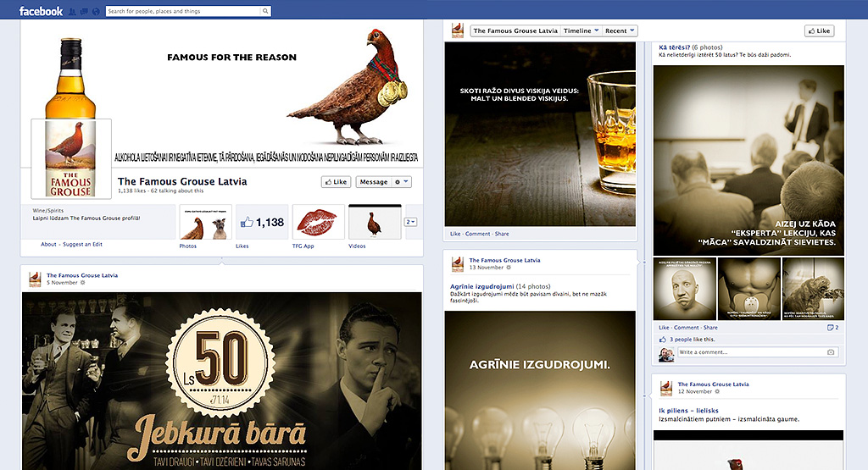Share the whisky glass post
The height and width of the screenshot is (470, 868).
tap(502, 234)
